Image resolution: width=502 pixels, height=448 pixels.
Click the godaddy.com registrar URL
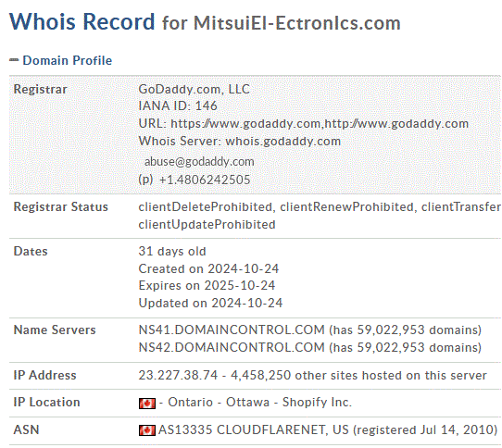pyautogui.click(x=320, y=124)
